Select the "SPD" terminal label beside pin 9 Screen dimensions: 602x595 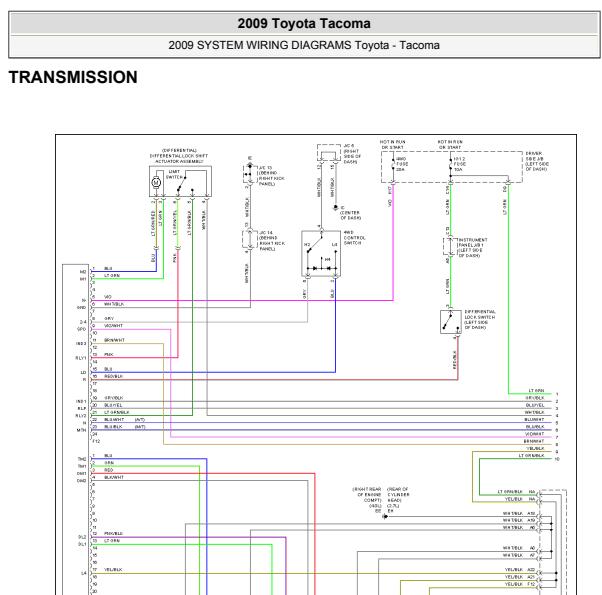pos(82,329)
